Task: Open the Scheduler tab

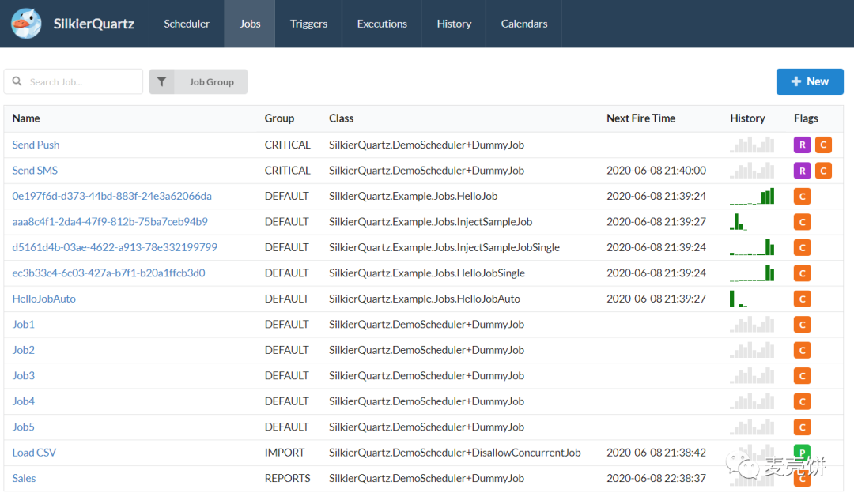Action: [187, 24]
